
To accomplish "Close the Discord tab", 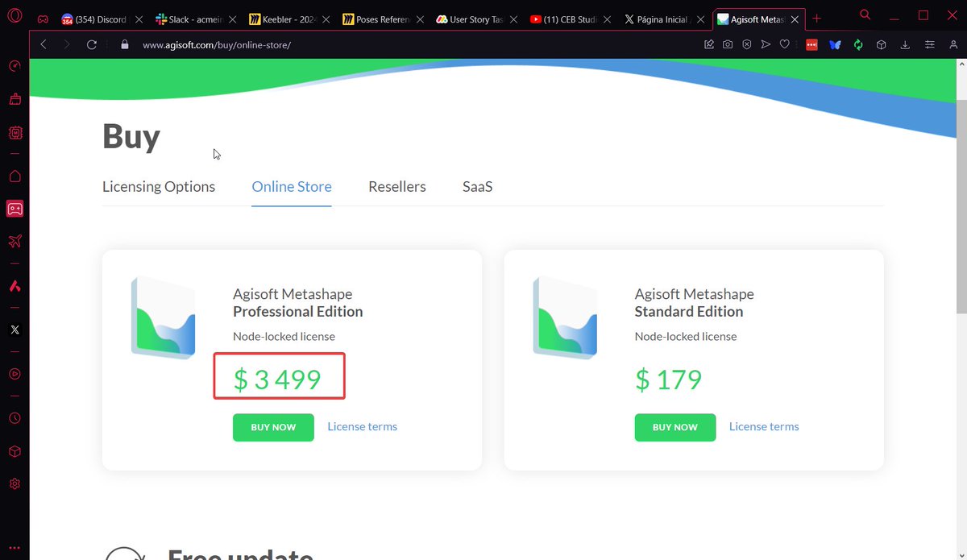I will tap(138, 19).
